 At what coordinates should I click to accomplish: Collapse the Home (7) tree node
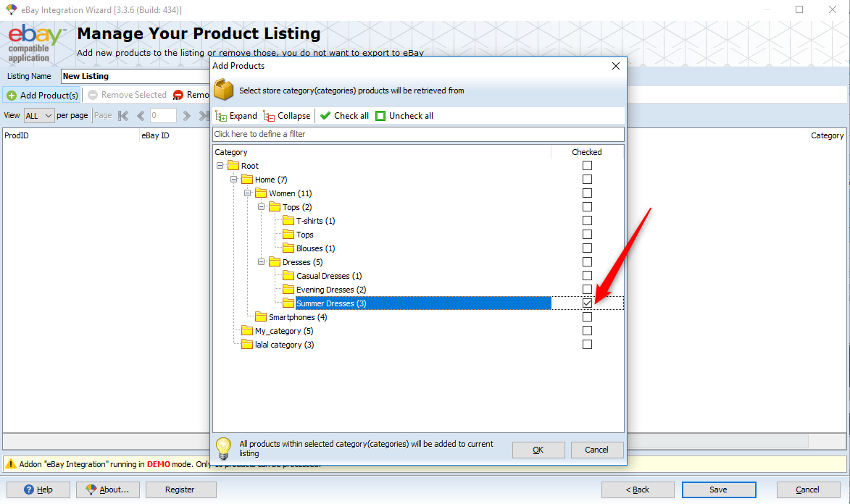233,180
